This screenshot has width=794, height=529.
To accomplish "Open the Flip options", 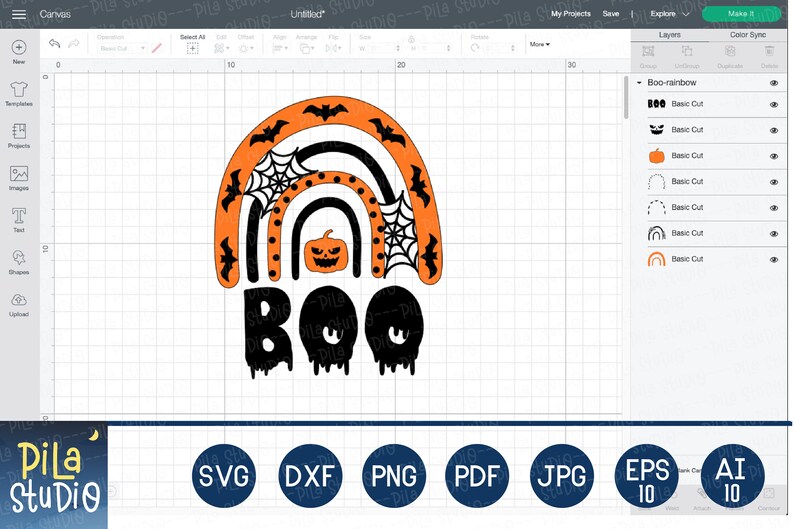I will coord(333,49).
